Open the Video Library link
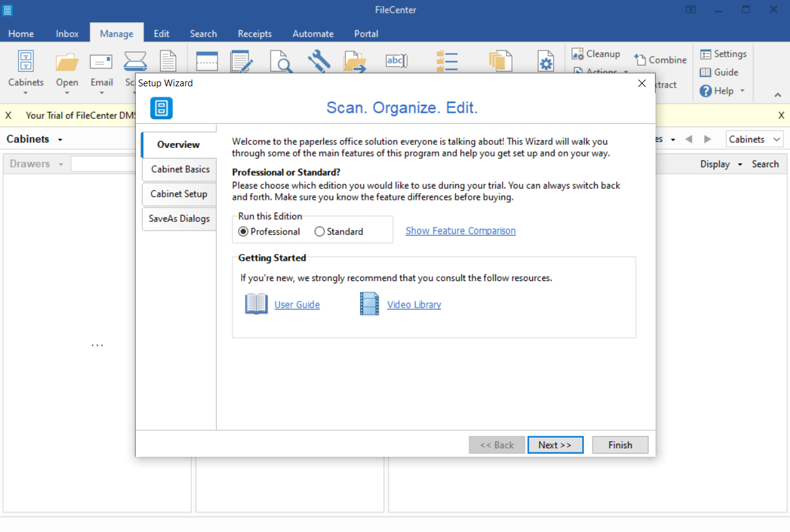 [414, 305]
